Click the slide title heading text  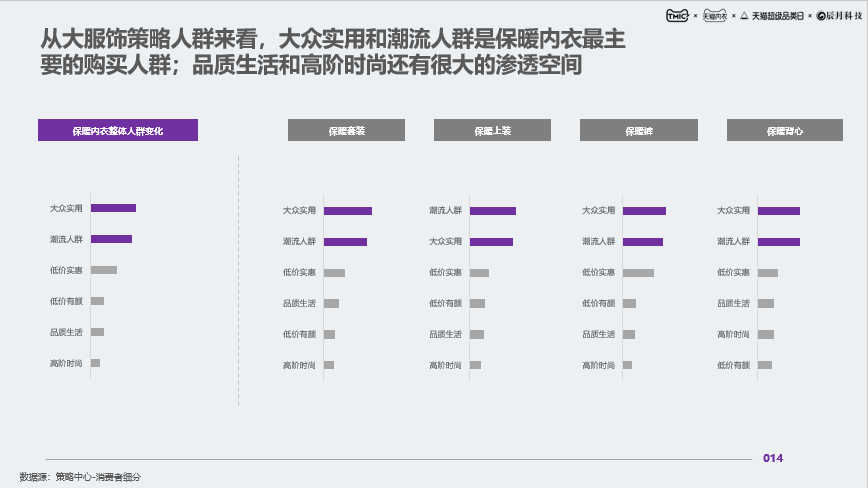click(x=332, y=51)
